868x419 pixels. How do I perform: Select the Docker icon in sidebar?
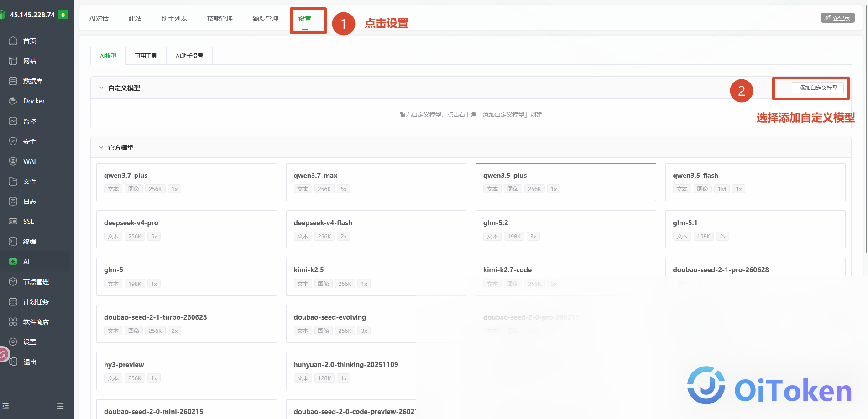coord(13,101)
